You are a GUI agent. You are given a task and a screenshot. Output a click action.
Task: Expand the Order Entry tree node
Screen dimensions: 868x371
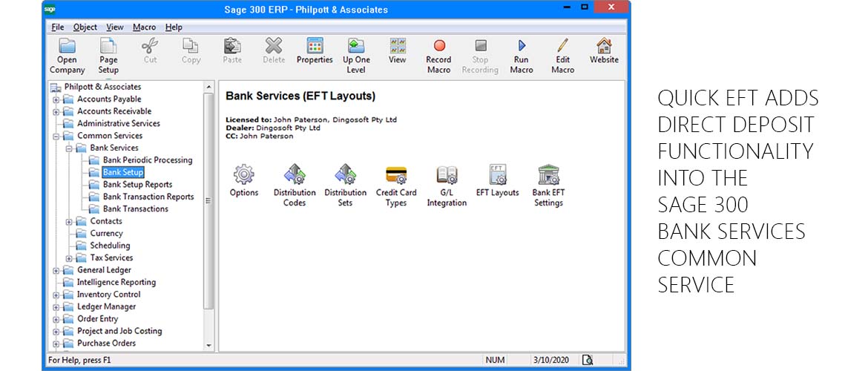56,320
